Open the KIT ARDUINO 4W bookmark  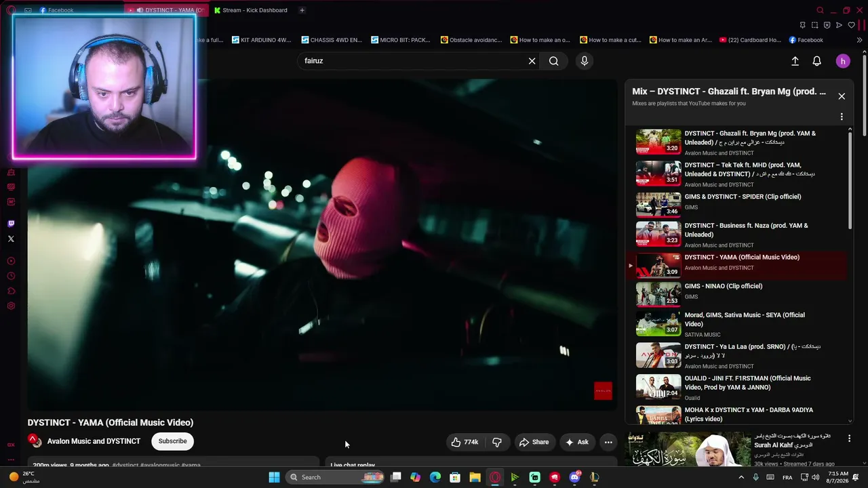coord(261,40)
